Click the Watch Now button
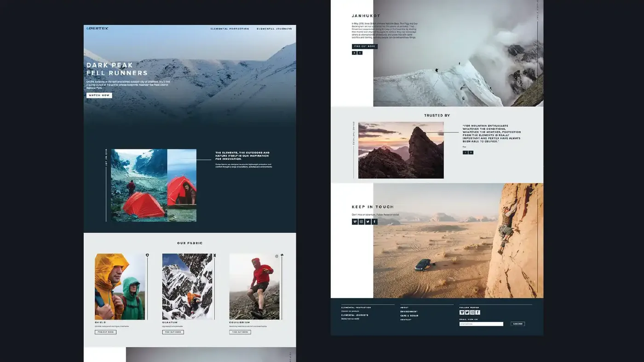The image size is (644, 362). [99, 96]
